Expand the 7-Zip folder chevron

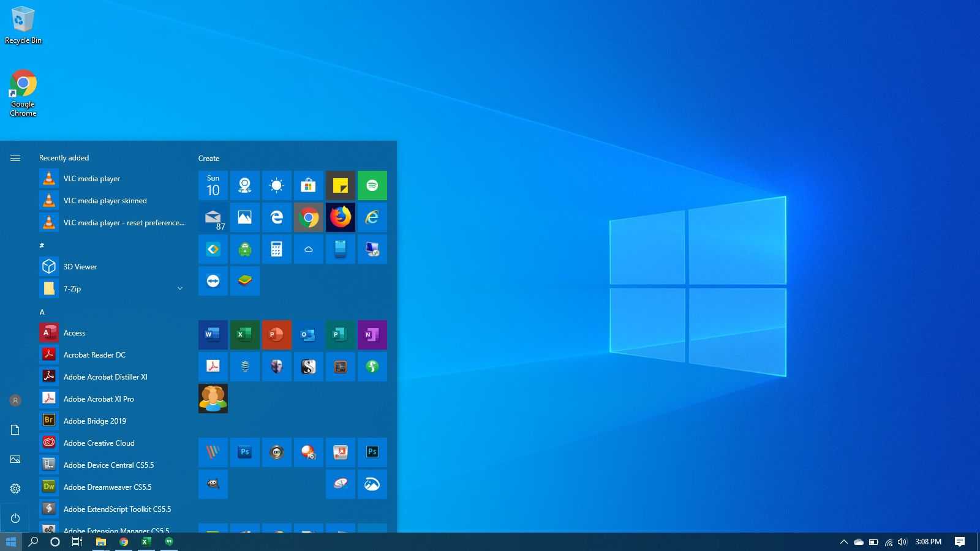tap(180, 288)
